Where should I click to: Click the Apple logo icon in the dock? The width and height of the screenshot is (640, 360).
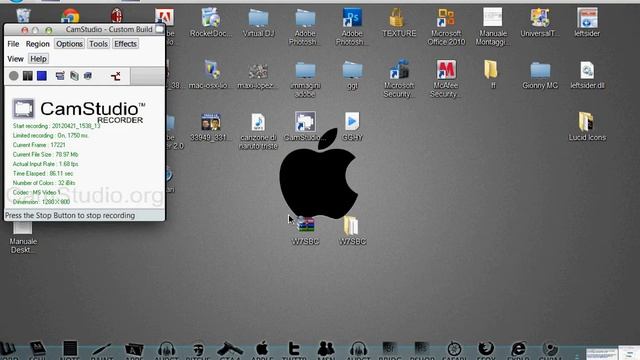(x=262, y=350)
